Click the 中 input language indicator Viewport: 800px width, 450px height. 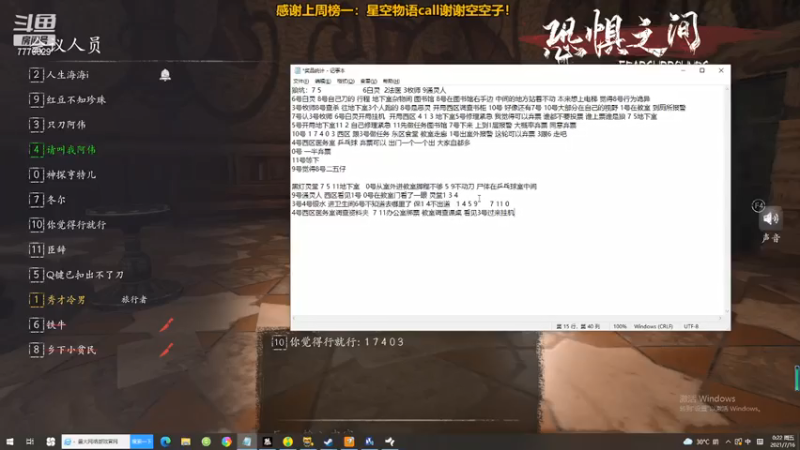(x=748, y=442)
